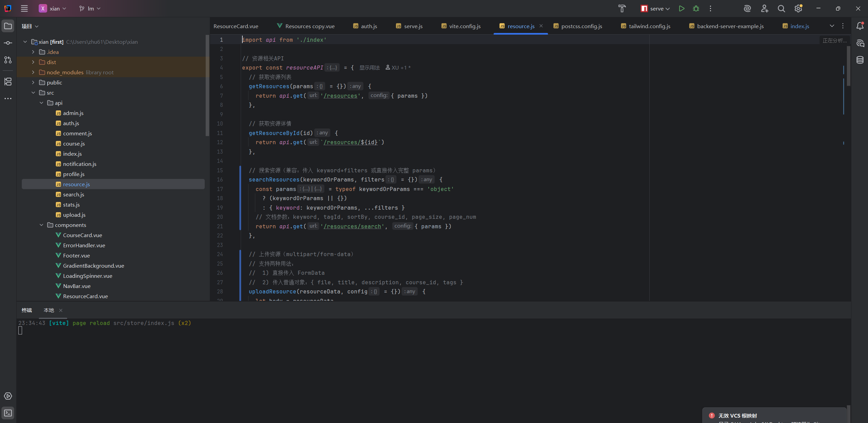868x423 pixels.
Task: Open the Pull Requests tool window
Action: [x=8, y=60]
